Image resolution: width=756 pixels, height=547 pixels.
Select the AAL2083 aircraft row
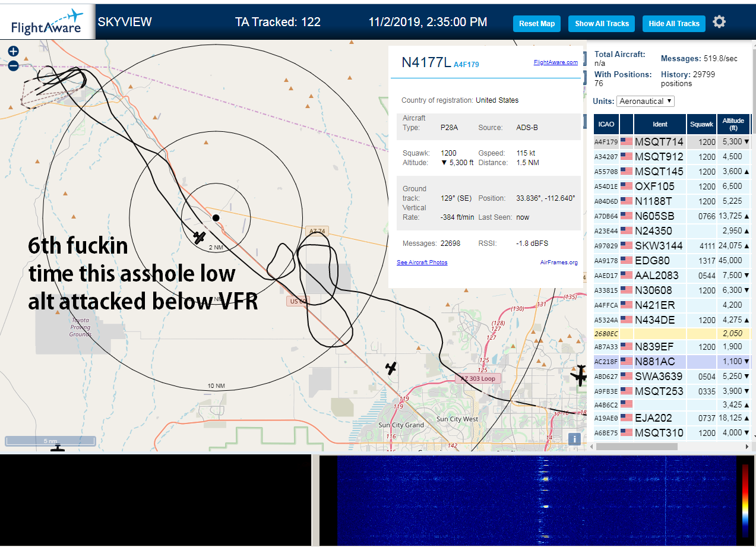(x=672, y=276)
